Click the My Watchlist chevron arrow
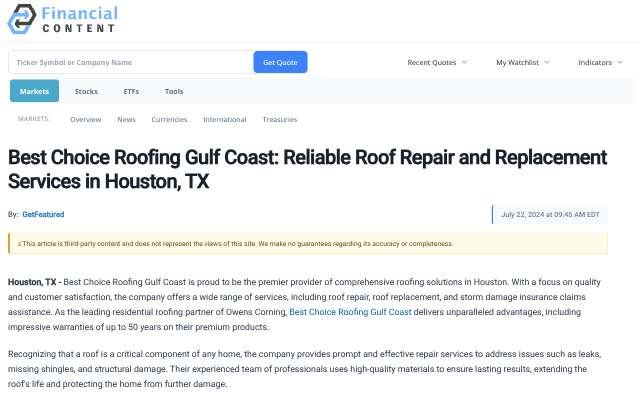Viewport: 640px width, 400px height. point(547,62)
